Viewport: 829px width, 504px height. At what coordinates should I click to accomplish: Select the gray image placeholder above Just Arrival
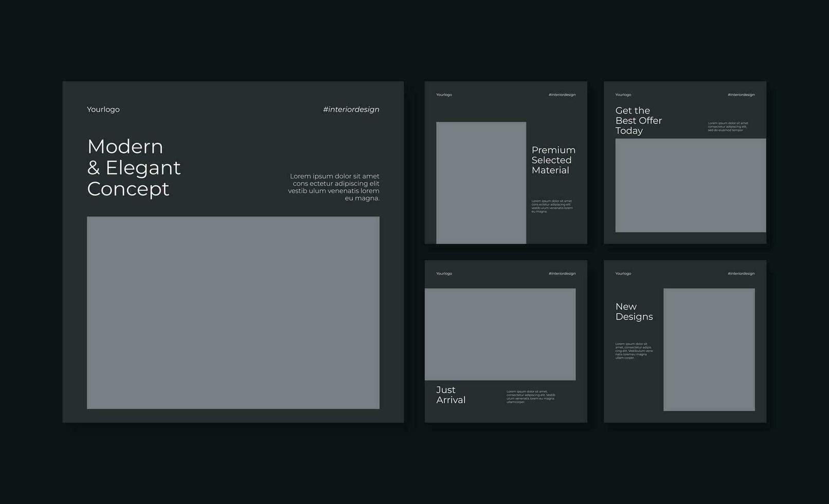[x=500, y=334]
